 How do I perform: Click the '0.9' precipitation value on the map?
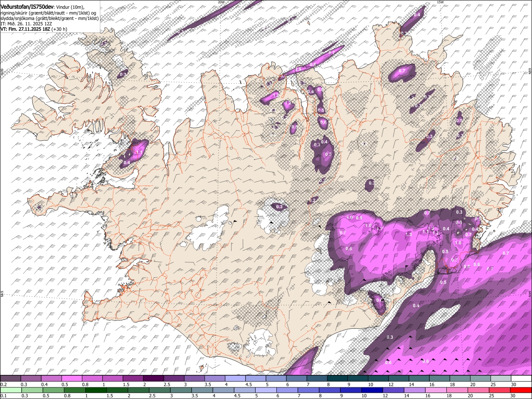click(359, 218)
